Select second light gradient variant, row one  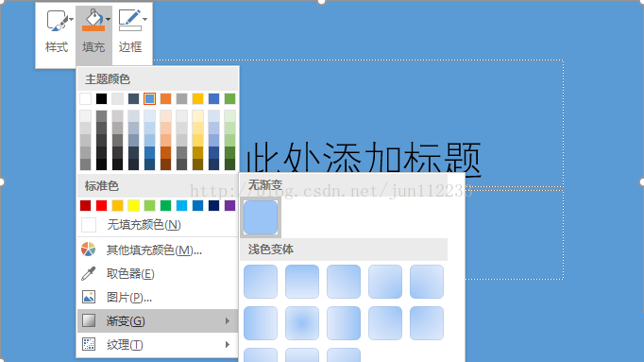point(302,282)
